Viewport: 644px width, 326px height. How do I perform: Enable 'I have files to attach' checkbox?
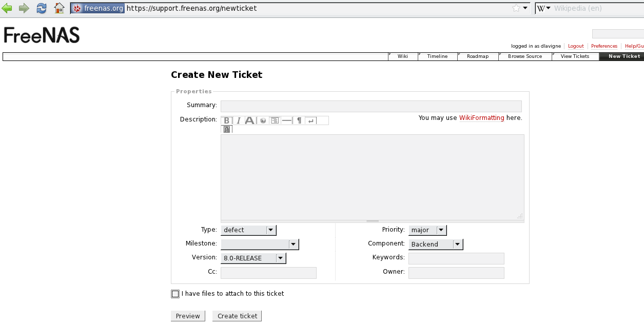(x=175, y=294)
